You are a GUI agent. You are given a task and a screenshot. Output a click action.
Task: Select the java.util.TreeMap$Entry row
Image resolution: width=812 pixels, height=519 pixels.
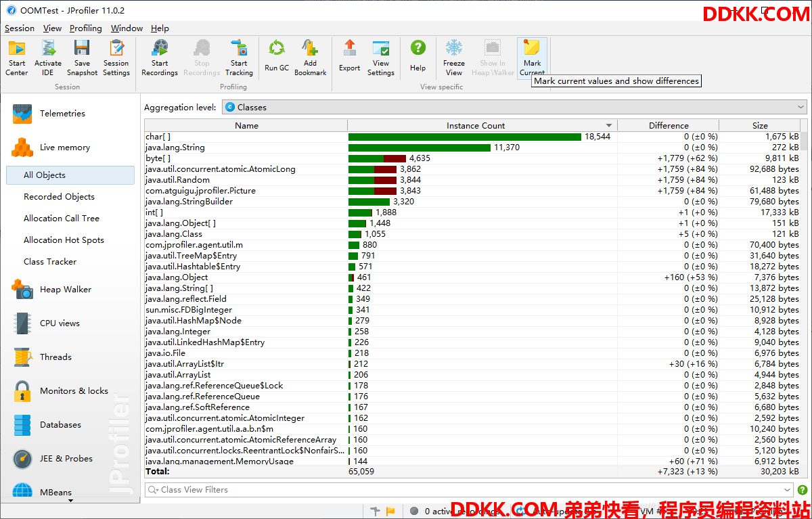[x=472, y=256]
